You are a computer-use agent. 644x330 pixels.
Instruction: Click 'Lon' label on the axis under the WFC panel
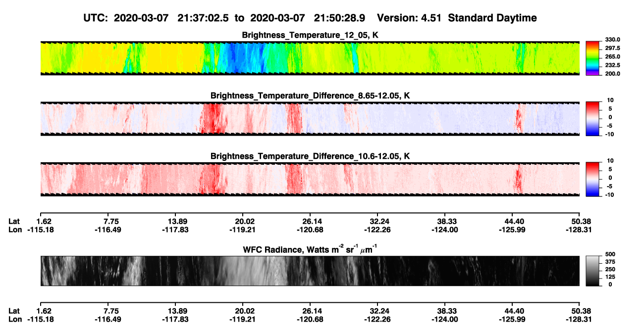coord(15,319)
